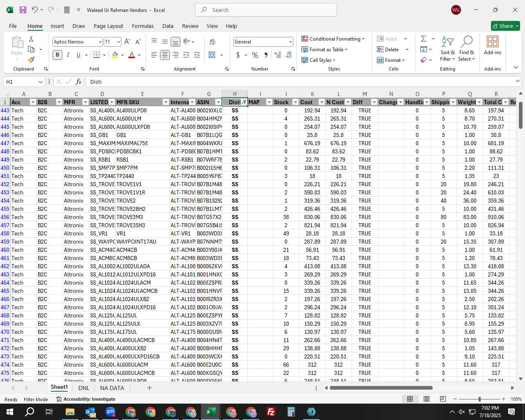The height and width of the screenshot is (420, 525).
Task: Select cell with WAYPOINT17AU
Action: (x=142, y=242)
